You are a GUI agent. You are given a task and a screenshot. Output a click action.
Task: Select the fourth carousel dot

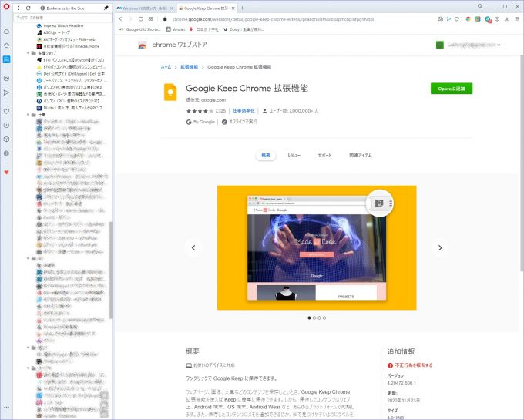click(324, 318)
